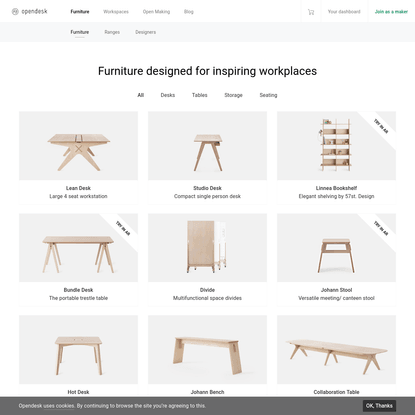415x415 pixels.
Task: Click the Linnea Bookshelf title
Action: click(336, 188)
